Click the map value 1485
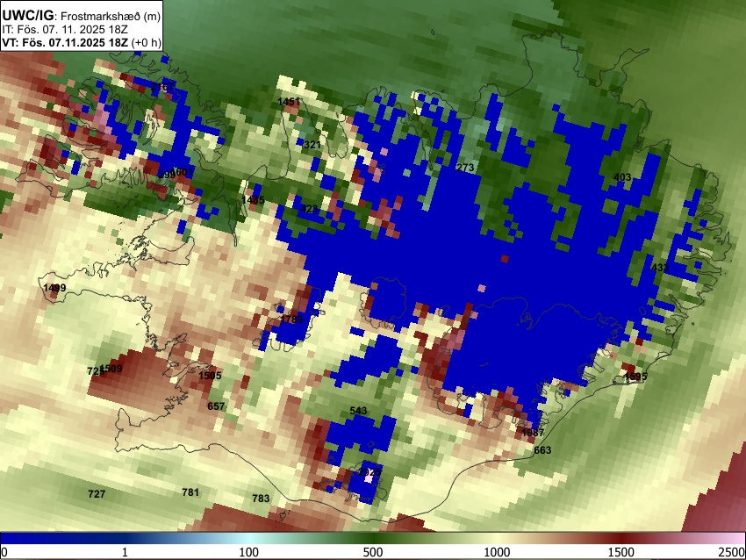 click(x=253, y=200)
